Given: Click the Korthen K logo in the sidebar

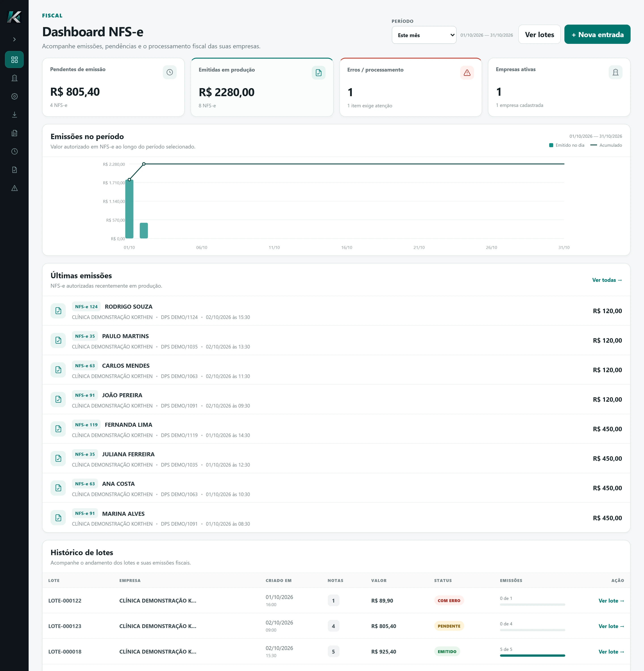Looking at the screenshot, I should (14, 17).
